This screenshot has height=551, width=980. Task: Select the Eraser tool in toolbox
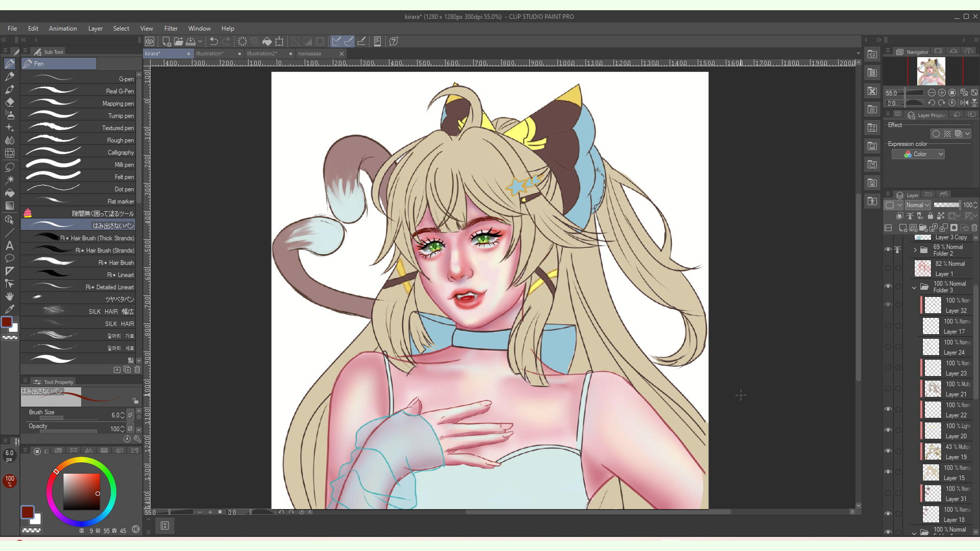pyautogui.click(x=9, y=102)
